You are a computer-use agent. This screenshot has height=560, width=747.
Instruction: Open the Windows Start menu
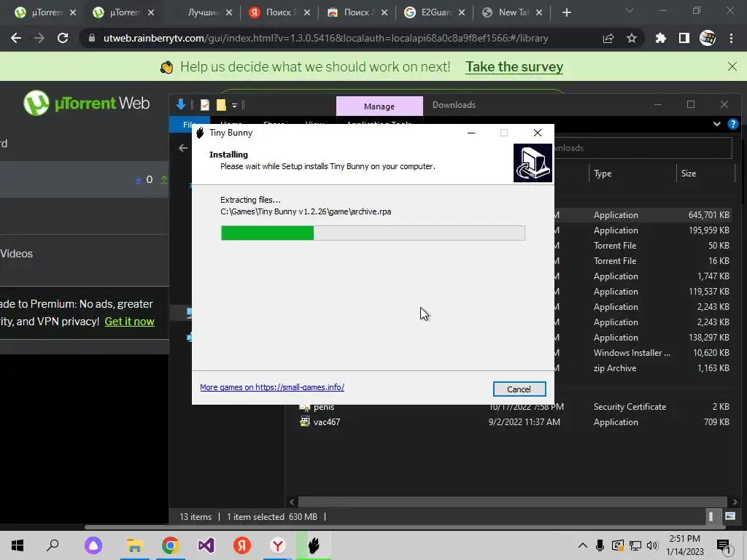coord(18,545)
